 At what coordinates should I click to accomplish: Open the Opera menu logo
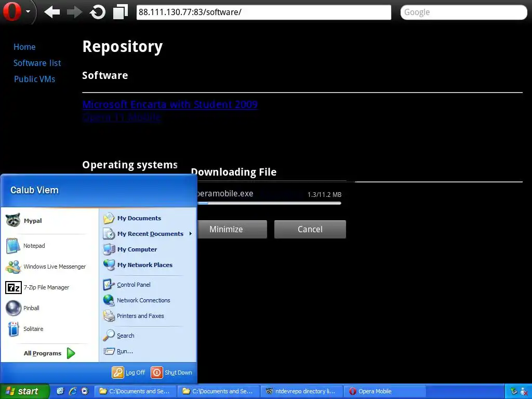[12, 12]
